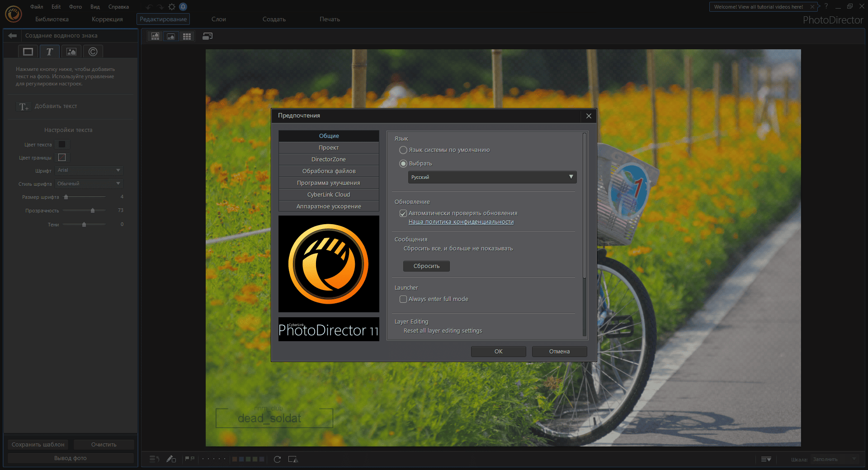Select Проект preferences category
This screenshot has height=470, width=868.
click(329, 148)
